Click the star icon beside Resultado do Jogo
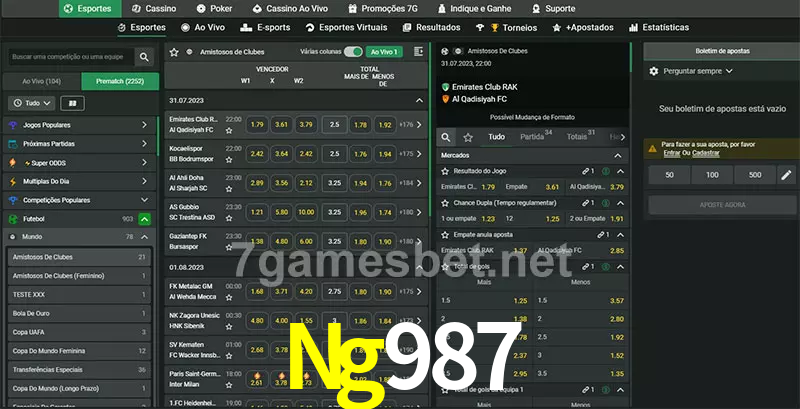Image resolution: width=800 pixels, height=409 pixels. point(445,171)
